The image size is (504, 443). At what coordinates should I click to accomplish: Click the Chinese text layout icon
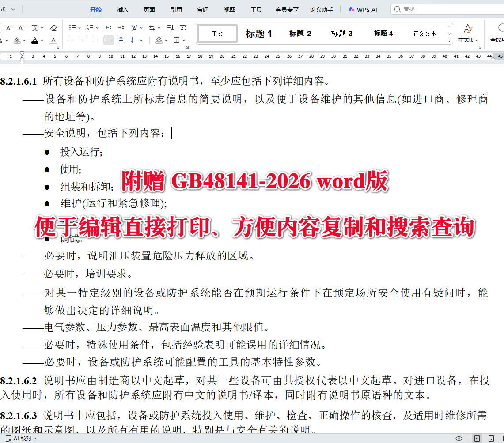pos(134,28)
